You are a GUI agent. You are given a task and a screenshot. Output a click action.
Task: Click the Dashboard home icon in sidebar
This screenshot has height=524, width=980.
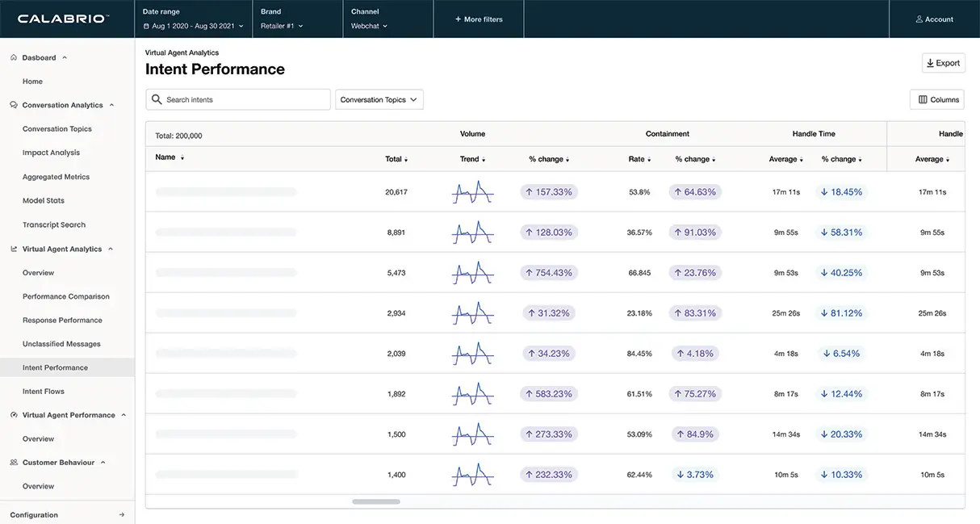(x=14, y=57)
